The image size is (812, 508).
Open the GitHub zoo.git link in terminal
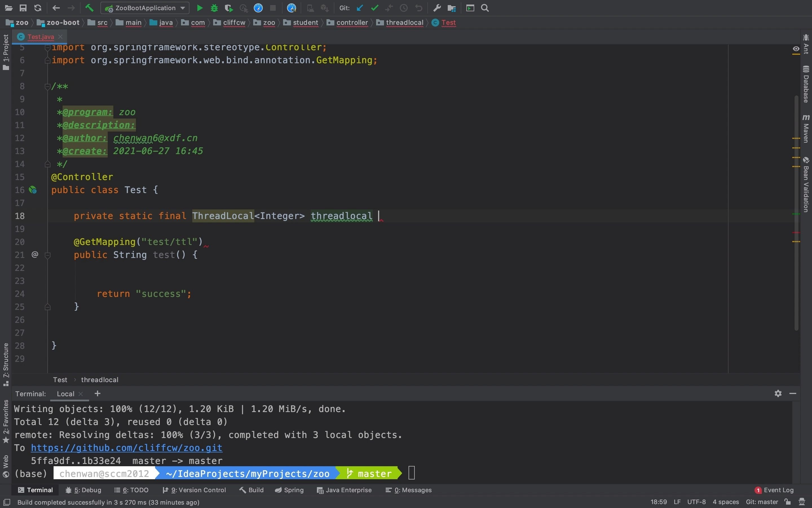click(x=127, y=448)
